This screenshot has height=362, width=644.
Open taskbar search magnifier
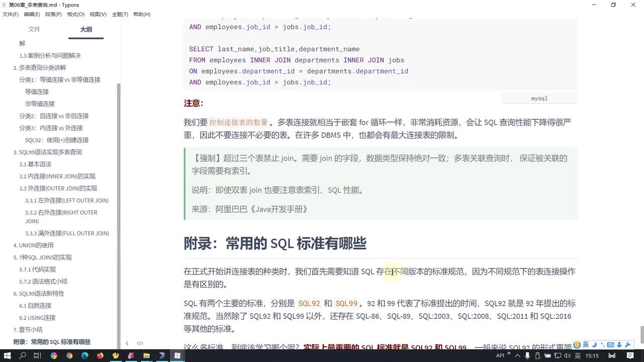coord(23,355)
